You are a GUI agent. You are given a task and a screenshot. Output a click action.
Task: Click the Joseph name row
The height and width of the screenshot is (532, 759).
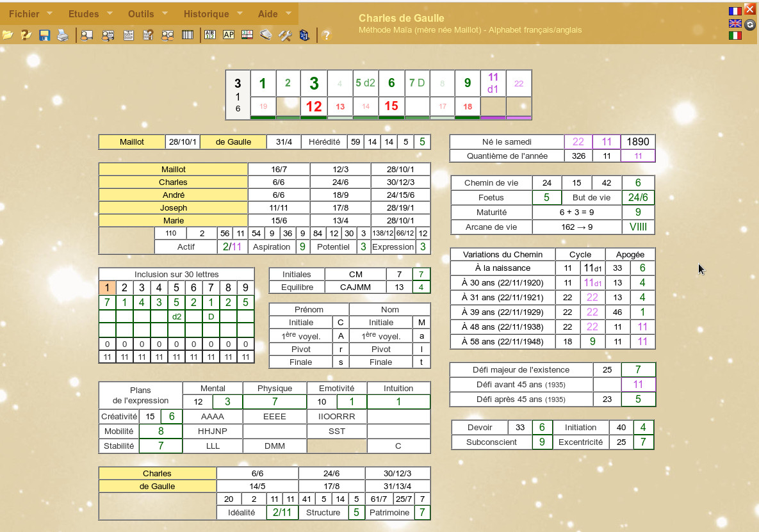(174, 207)
